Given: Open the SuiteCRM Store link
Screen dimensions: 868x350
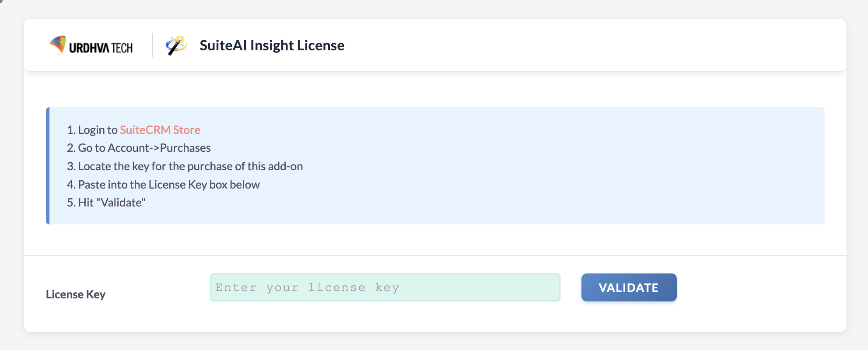Looking at the screenshot, I should (160, 130).
